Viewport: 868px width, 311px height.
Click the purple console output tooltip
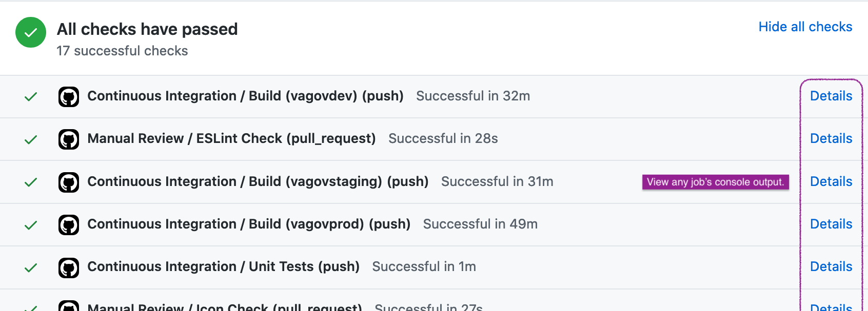point(715,181)
